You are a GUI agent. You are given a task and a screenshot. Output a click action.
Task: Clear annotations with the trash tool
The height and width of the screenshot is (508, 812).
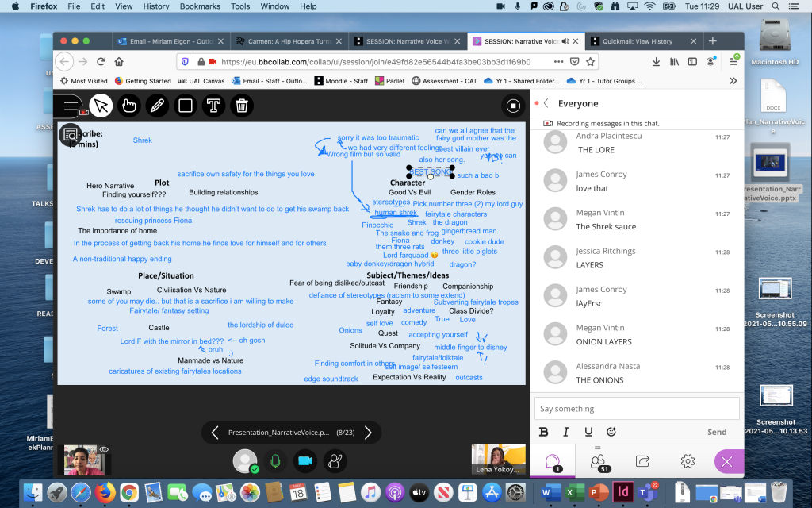coord(241,106)
